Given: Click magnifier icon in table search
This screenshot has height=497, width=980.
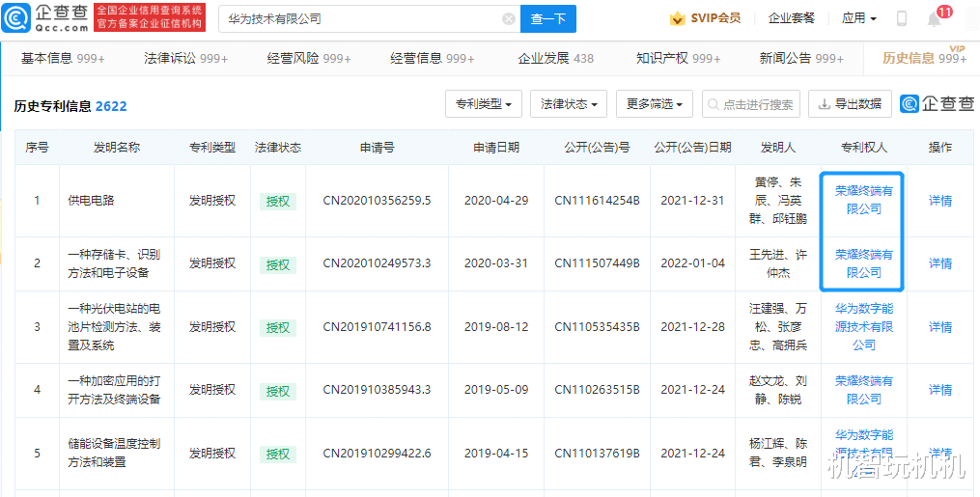Looking at the screenshot, I should coord(714,105).
